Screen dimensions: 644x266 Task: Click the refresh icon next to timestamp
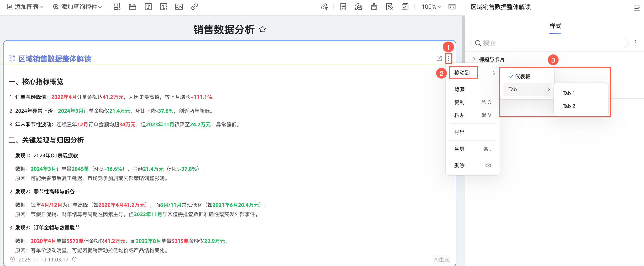(x=74, y=259)
